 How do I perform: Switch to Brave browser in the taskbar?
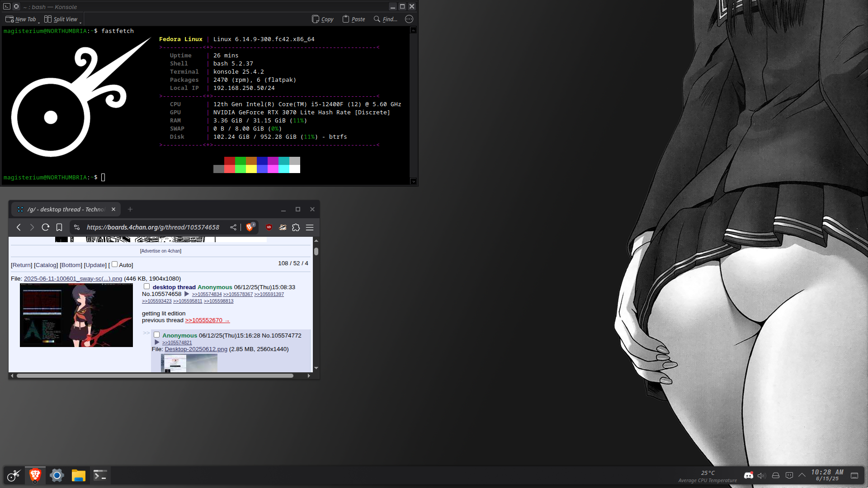click(x=35, y=475)
